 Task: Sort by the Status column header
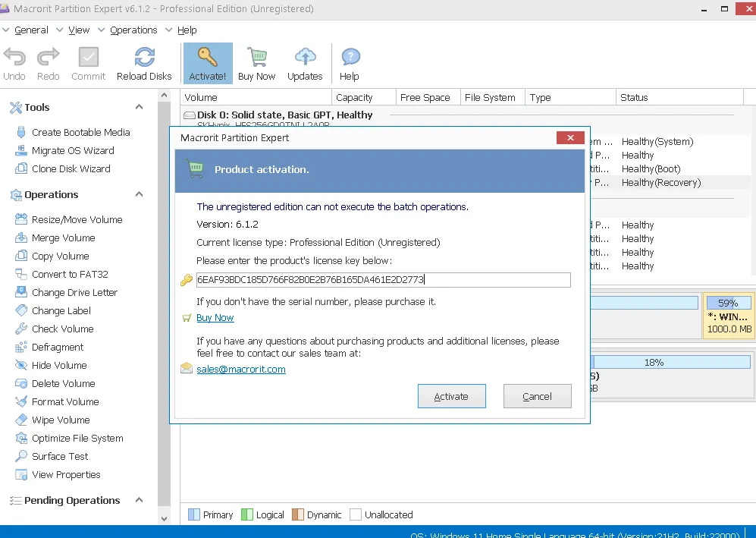[680, 97]
